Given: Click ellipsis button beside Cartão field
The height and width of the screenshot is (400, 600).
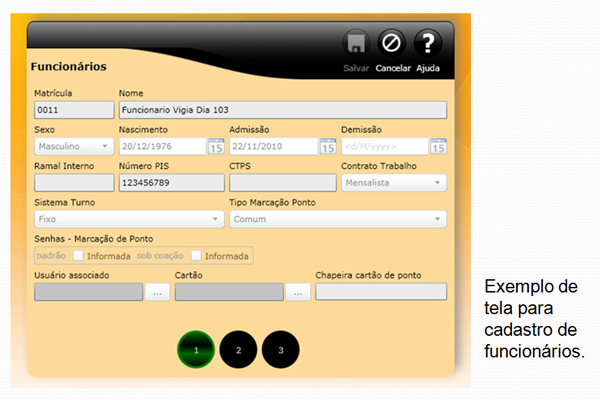Looking at the screenshot, I should (x=298, y=292).
